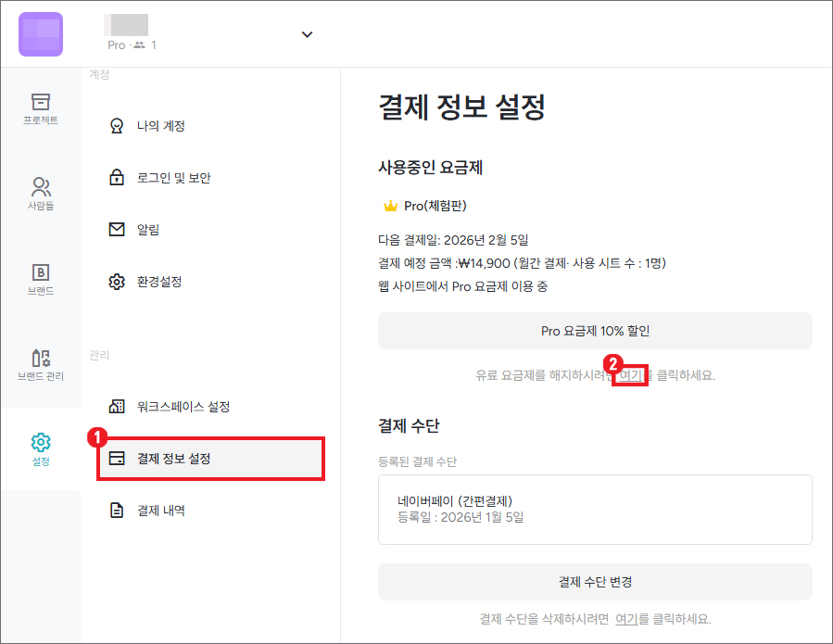Open the 결제 내역 menu item
The height and width of the screenshot is (644, 833).
160,511
